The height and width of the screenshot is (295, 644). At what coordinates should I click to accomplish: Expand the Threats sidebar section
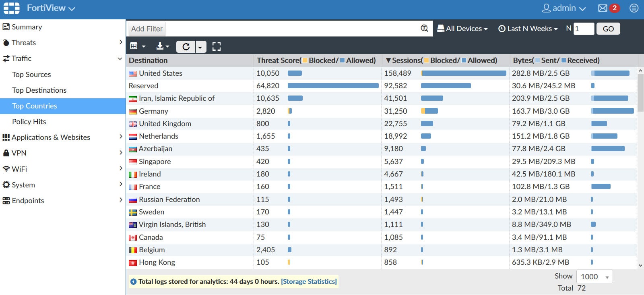click(x=62, y=43)
